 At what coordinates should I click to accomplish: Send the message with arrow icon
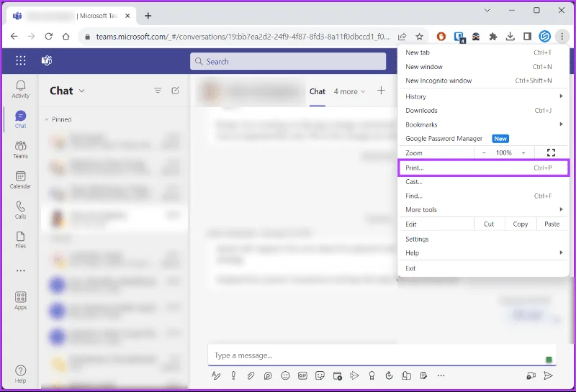click(548, 375)
